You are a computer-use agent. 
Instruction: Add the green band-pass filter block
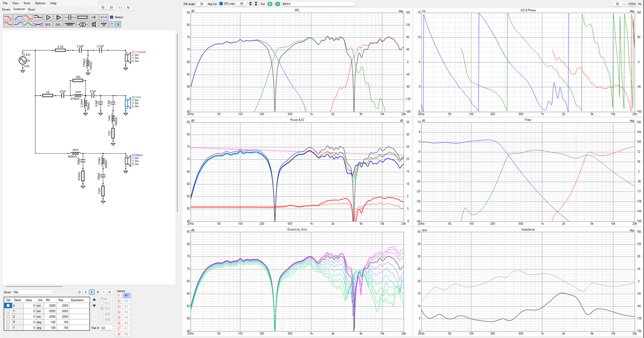(28, 24)
